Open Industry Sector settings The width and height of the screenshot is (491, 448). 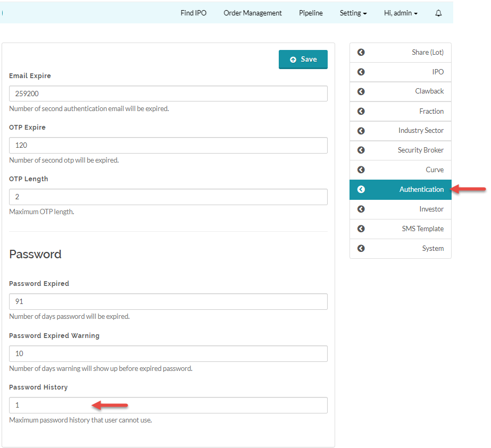click(401, 130)
